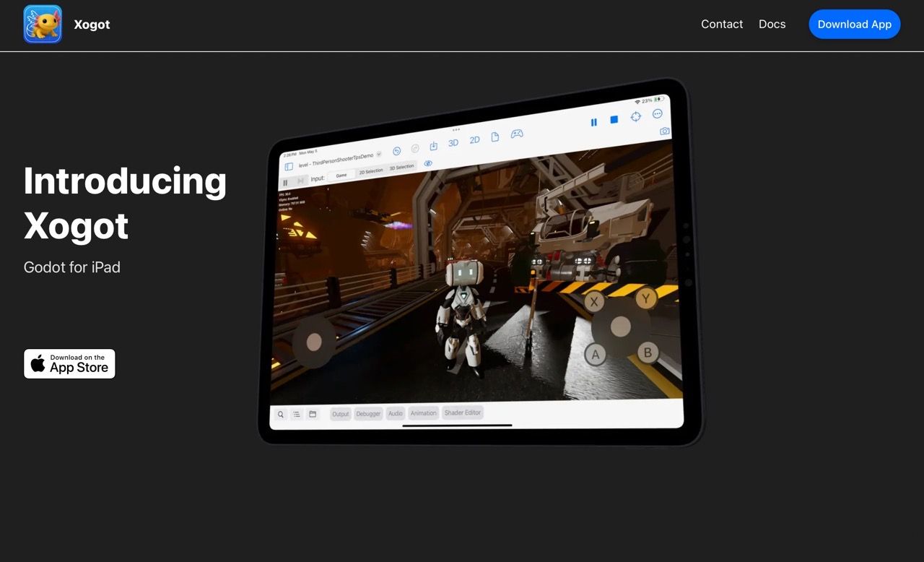Click Download on the App Store badge

pyautogui.click(x=69, y=363)
